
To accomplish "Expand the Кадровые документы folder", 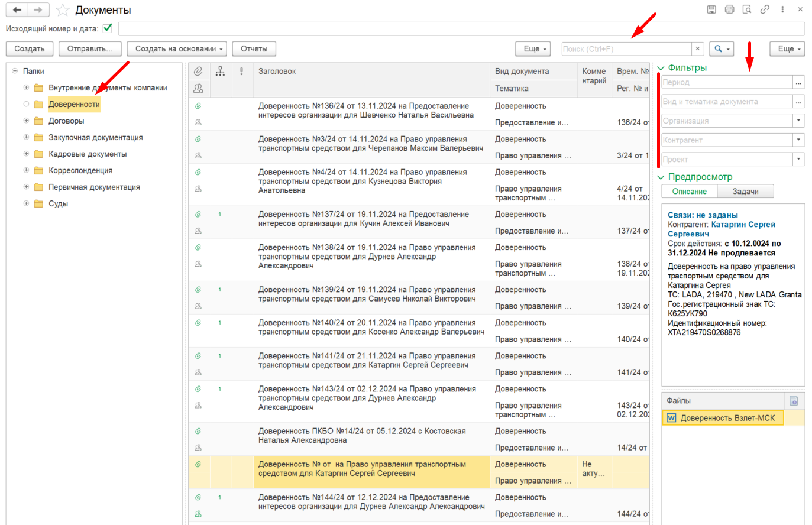I will [x=26, y=154].
